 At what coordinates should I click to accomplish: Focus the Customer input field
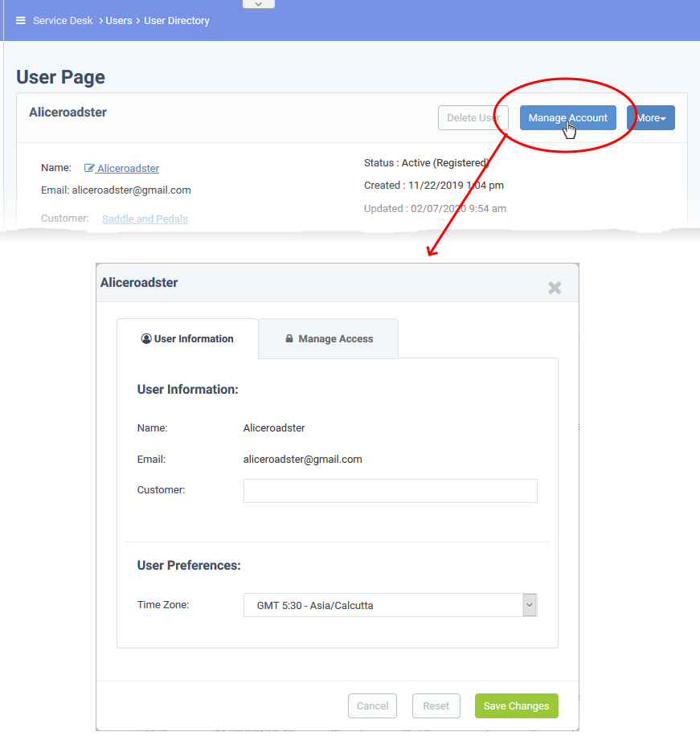point(390,491)
